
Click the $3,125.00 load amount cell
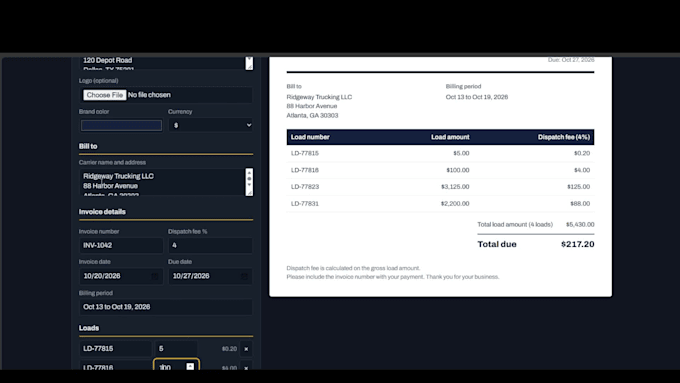coord(455,187)
